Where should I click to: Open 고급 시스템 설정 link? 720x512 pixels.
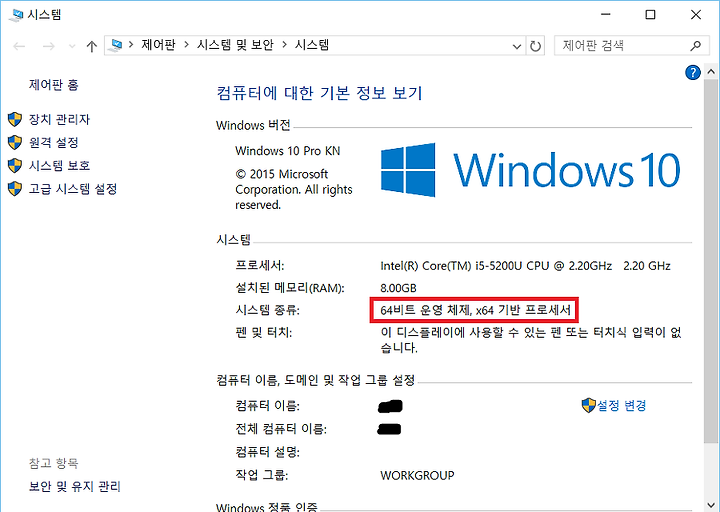point(73,189)
